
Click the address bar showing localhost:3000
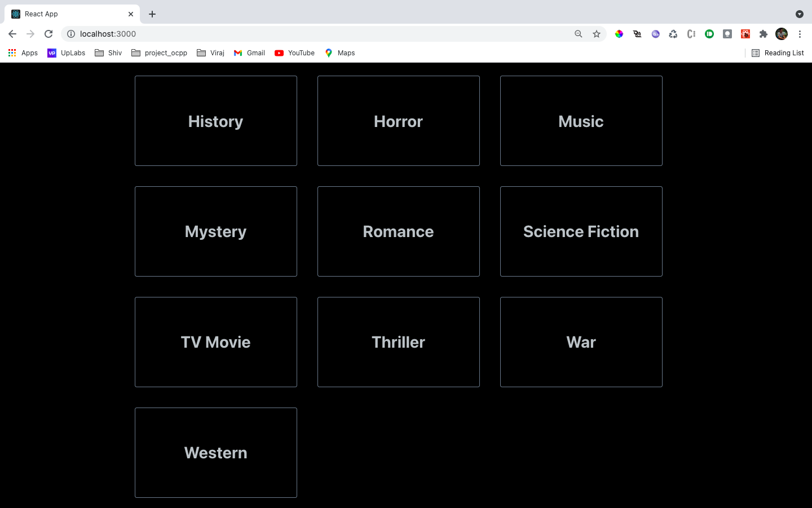click(x=108, y=34)
